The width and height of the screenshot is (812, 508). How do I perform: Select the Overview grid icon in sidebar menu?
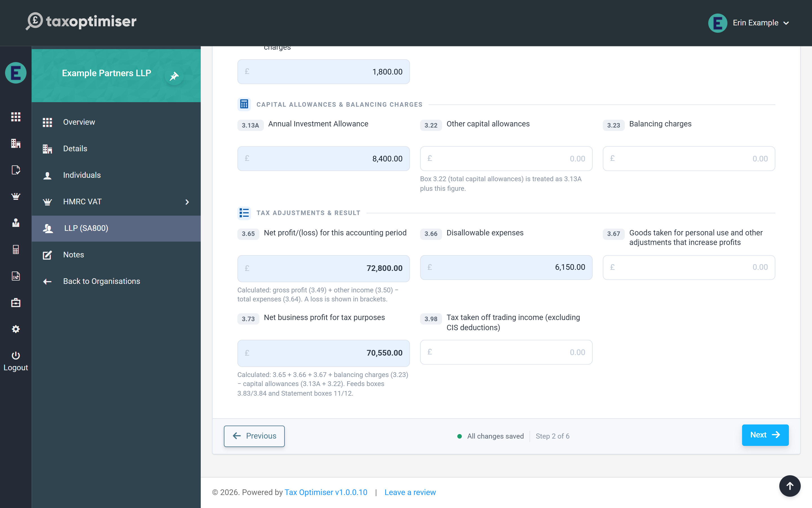pos(47,122)
